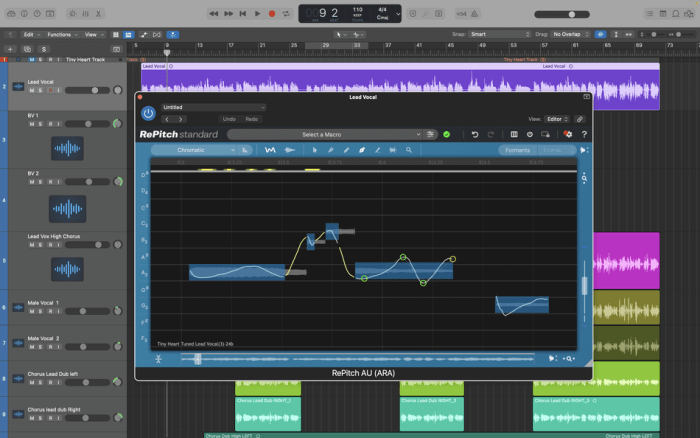Expand the LCD display options arrow
Viewport: 700px width, 438px height.
pos(397,14)
